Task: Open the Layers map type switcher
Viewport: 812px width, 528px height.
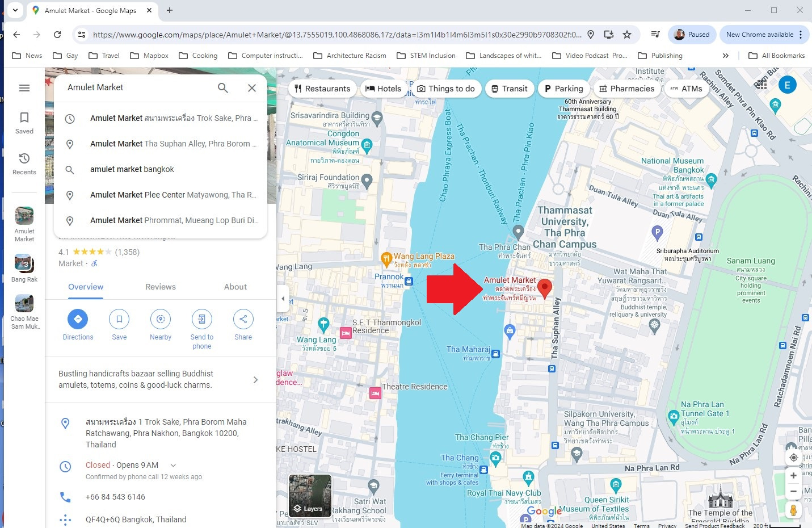Action: [310, 495]
